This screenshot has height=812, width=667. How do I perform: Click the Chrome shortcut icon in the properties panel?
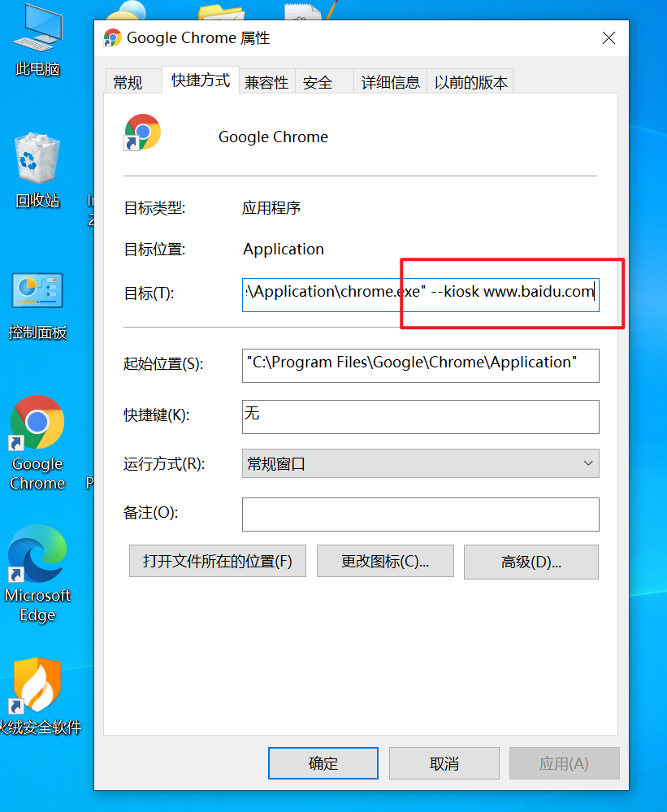coord(142,132)
